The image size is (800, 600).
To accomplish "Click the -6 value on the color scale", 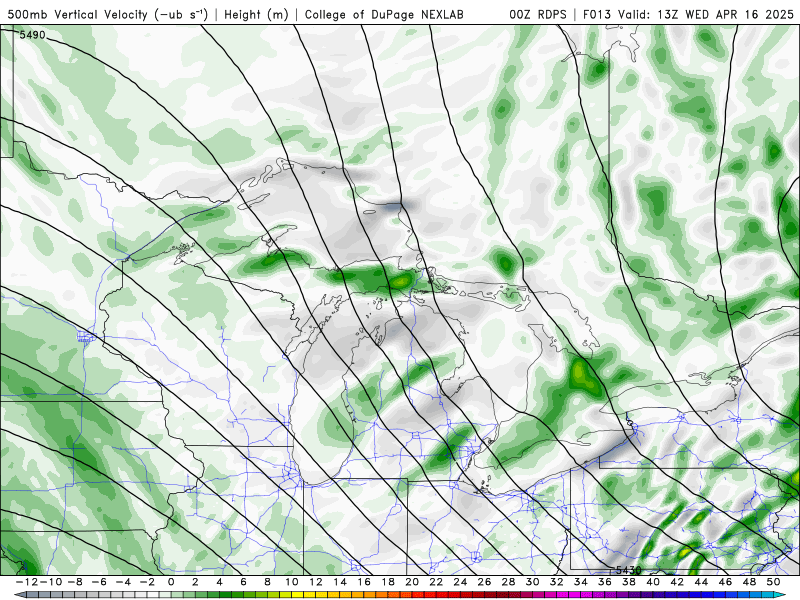I will click(98, 582).
